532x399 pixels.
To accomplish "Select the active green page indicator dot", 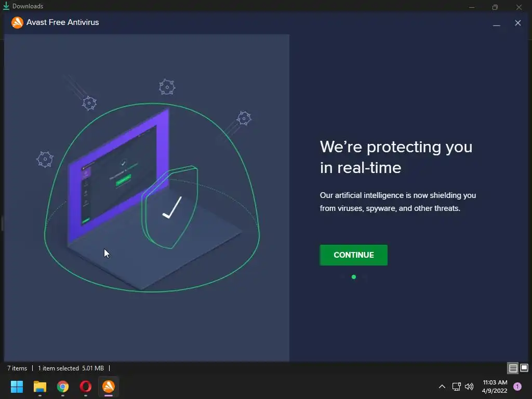I will point(353,277).
